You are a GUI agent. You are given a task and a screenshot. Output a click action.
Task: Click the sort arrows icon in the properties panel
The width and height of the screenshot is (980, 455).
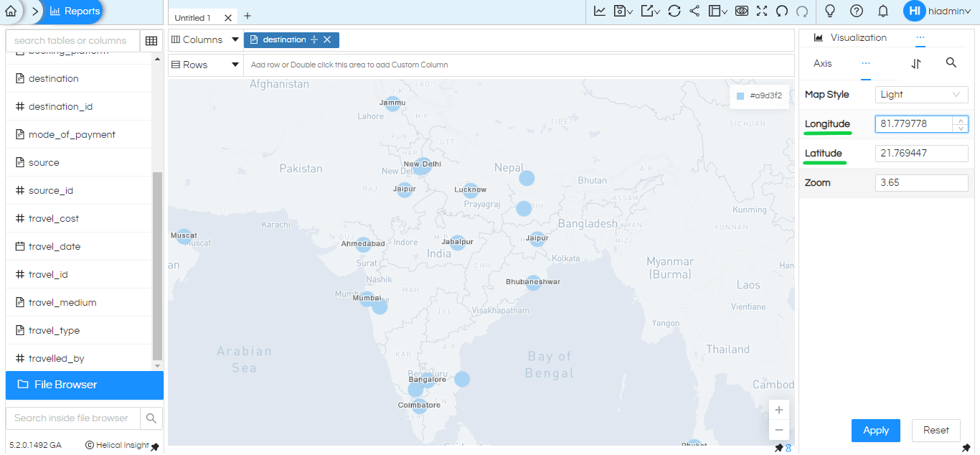(916, 63)
